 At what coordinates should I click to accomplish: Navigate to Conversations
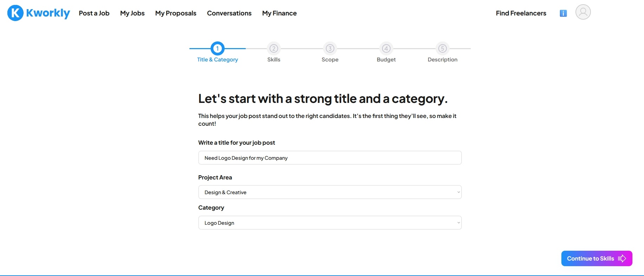(x=229, y=13)
